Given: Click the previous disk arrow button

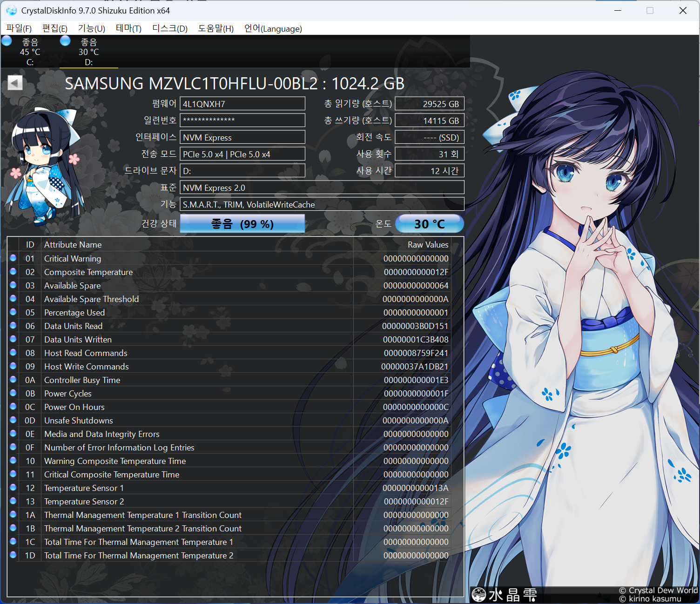Looking at the screenshot, I should point(15,83).
